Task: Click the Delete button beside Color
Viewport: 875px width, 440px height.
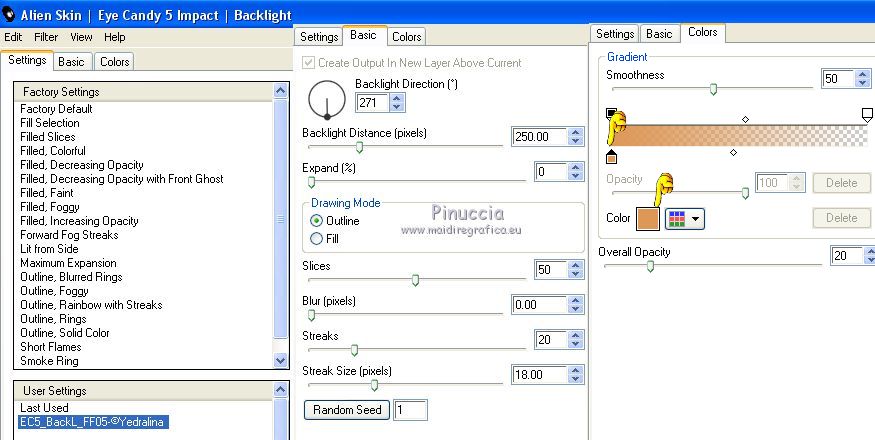Action: click(x=842, y=218)
